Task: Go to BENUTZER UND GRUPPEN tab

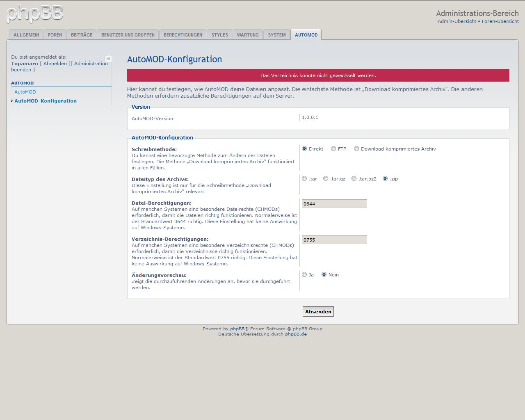Action: coord(128,35)
